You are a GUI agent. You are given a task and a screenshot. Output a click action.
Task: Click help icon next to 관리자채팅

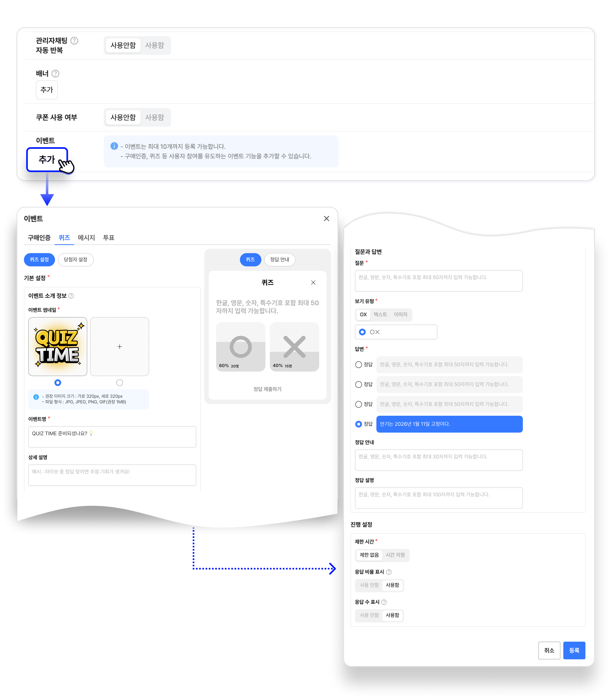pos(74,41)
